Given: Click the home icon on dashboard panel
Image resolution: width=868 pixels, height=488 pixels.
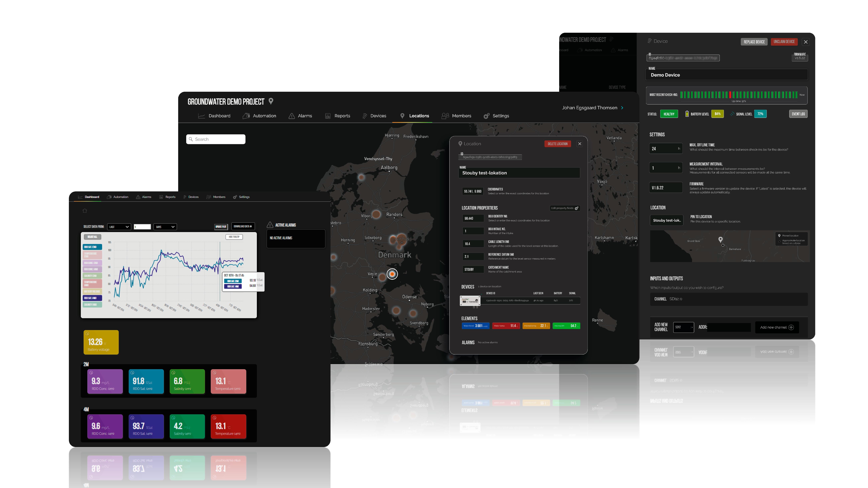Looking at the screenshot, I should (85, 211).
